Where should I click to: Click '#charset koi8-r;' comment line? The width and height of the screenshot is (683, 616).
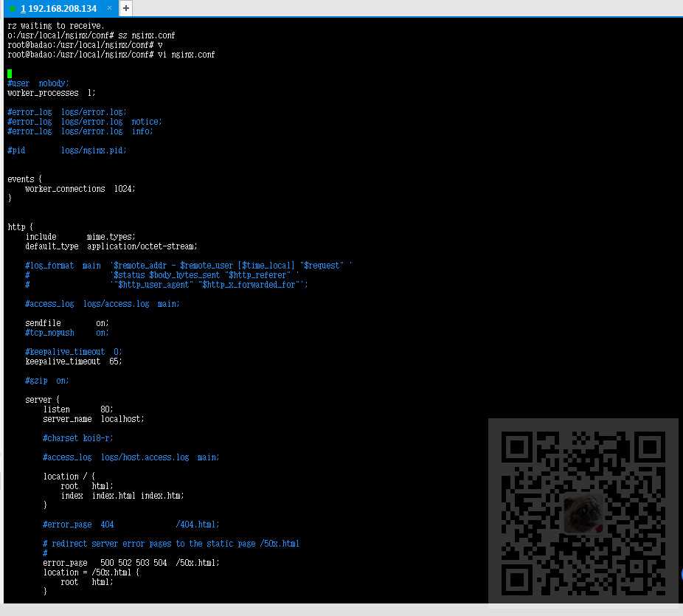click(77, 437)
